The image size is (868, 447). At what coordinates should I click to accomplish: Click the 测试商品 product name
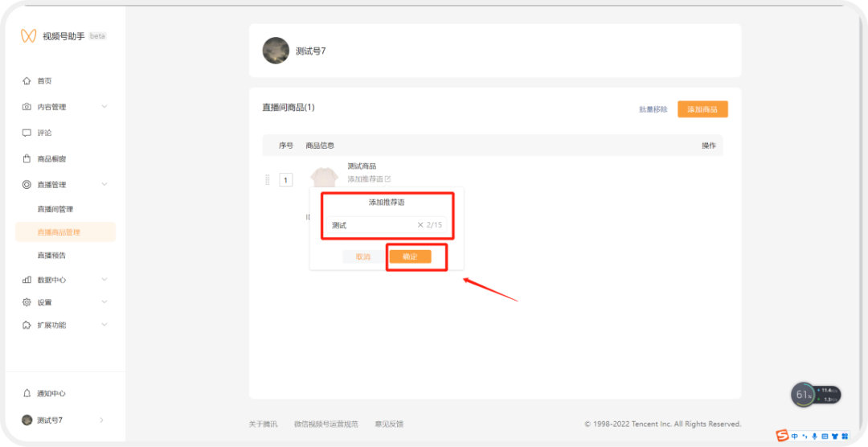(x=362, y=166)
